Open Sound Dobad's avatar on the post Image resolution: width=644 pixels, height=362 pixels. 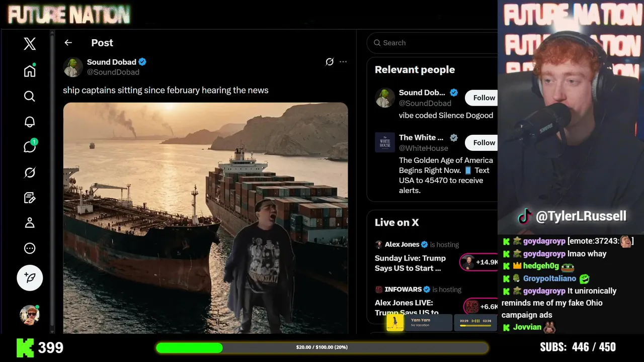click(73, 67)
